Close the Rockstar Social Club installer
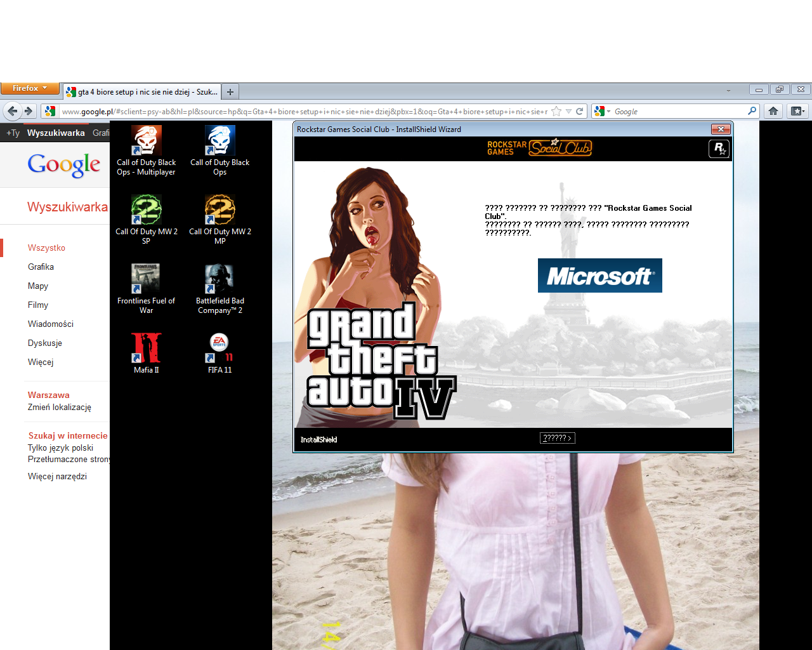Viewport: 812px width, 650px height. 721,129
